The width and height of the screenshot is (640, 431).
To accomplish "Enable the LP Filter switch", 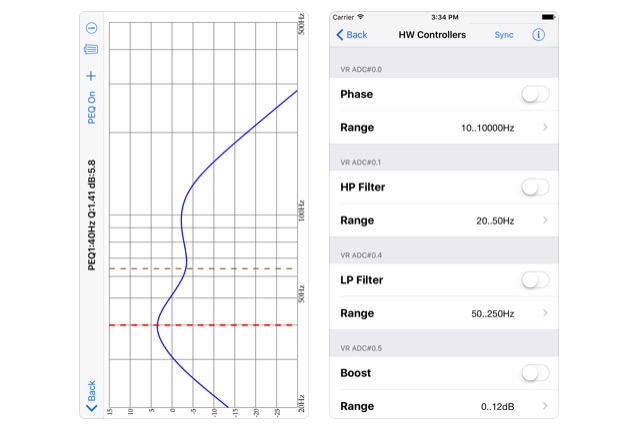I will (x=535, y=280).
